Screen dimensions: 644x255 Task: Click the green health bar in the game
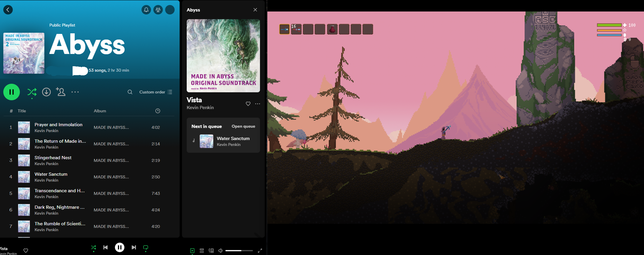tap(609, 25)
